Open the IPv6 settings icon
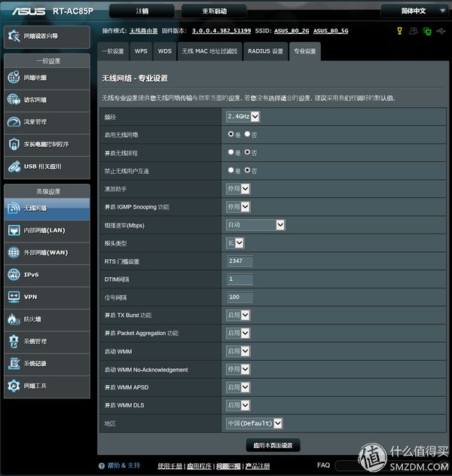The width and height of the screenshot is (452, 476). click(x=15, y=275)
